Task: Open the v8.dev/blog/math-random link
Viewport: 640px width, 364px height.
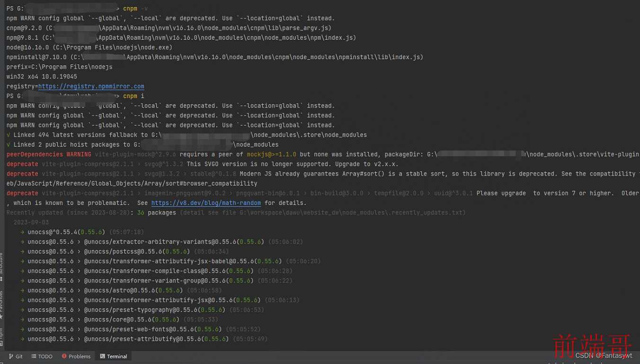Action: 206,203
